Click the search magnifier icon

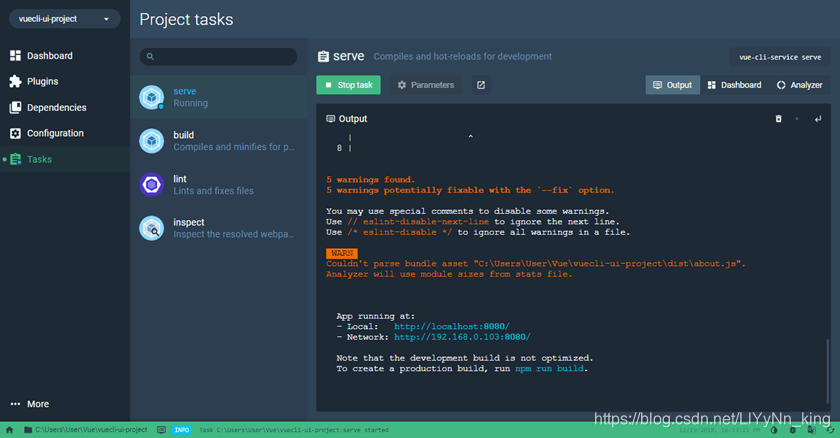[150, 56]
